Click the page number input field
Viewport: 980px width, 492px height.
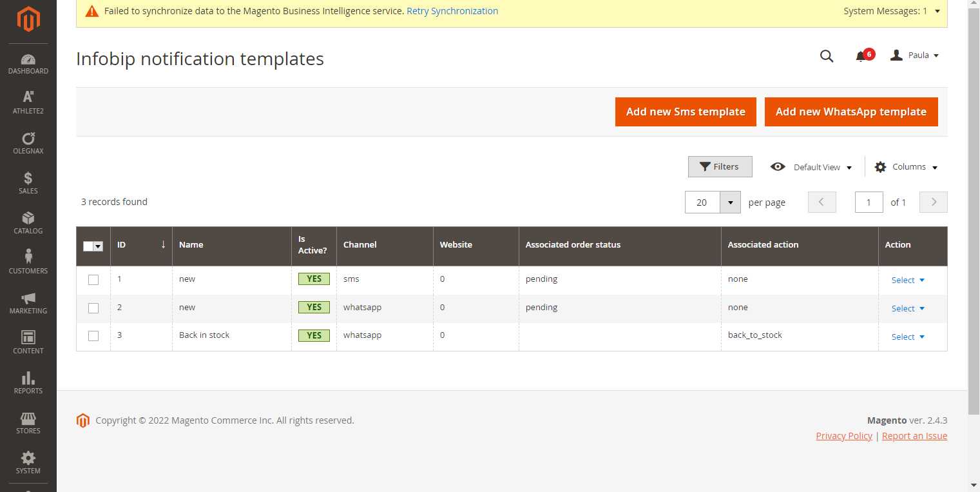tap(869, 202)
